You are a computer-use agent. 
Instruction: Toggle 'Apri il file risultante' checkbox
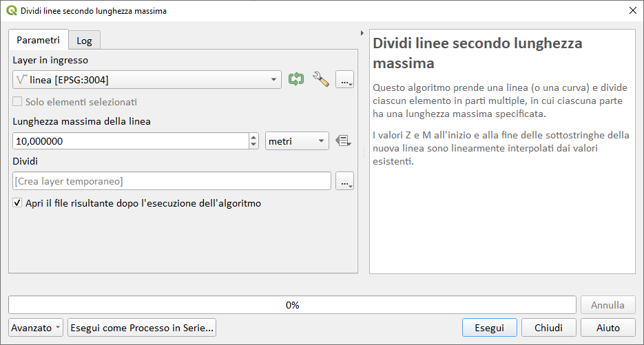18,203
